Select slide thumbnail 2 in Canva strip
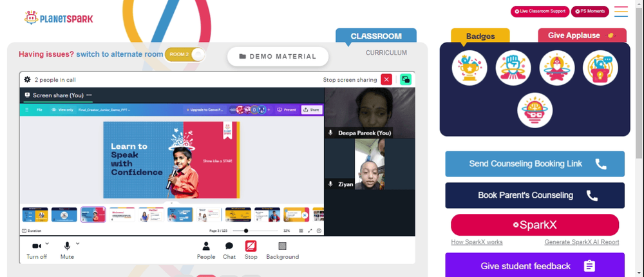Screen dimensions: 644x277 [x=64, y=215]
